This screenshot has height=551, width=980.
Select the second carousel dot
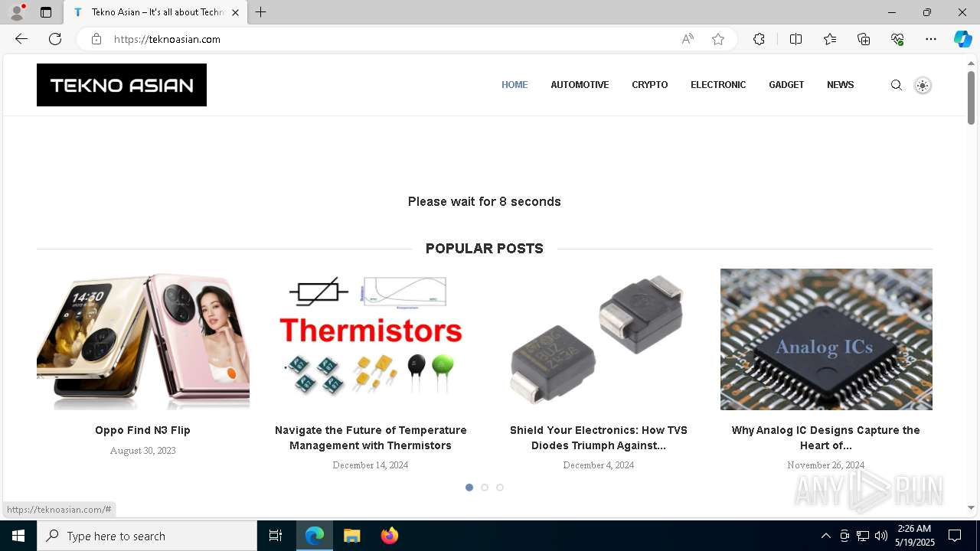[x=485, y=487]
